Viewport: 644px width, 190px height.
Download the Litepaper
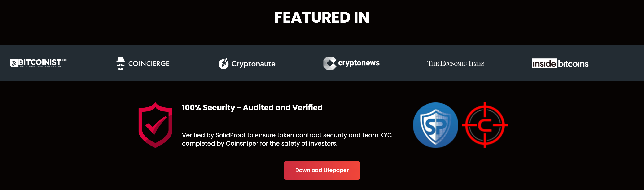coord(322,170)
